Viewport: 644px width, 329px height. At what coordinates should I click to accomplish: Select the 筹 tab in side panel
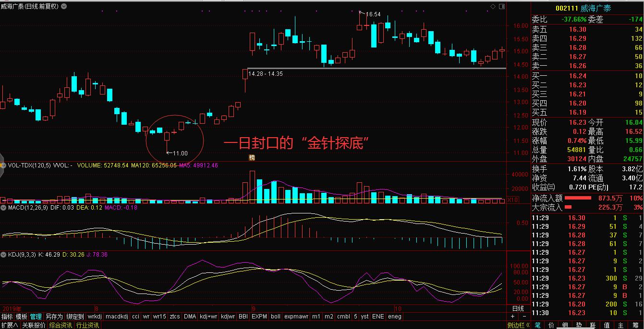pos(635,325)
